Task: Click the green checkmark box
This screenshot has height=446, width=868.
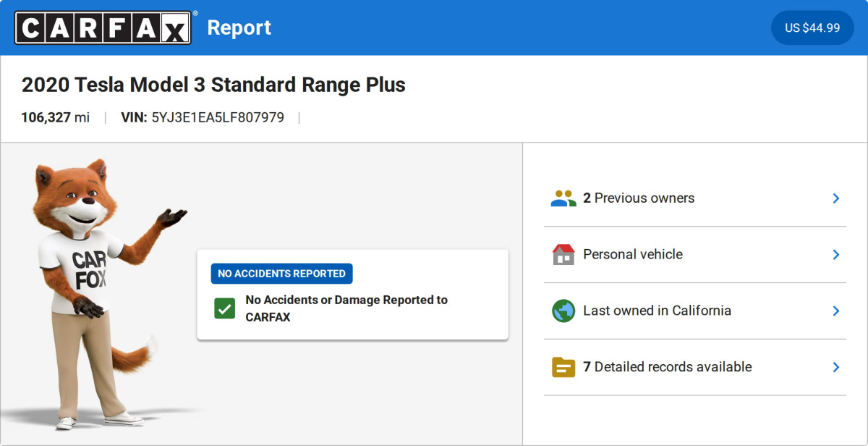Action: coord(225,308)
